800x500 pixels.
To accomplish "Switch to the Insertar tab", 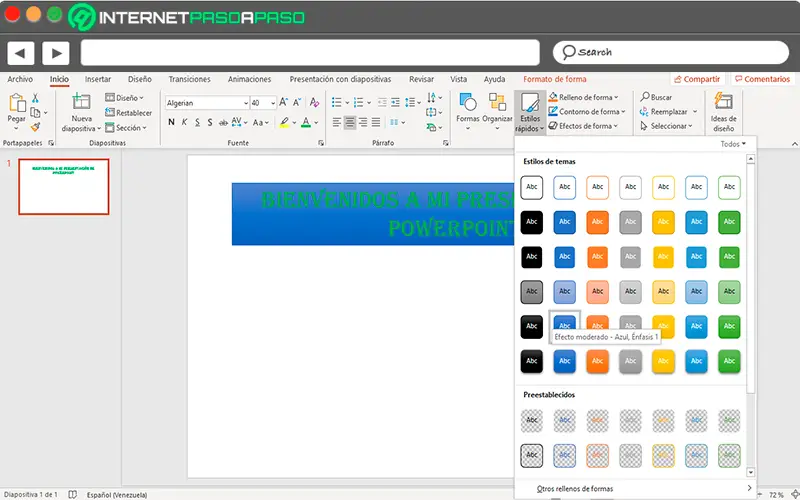I will [x=98, y=79].
